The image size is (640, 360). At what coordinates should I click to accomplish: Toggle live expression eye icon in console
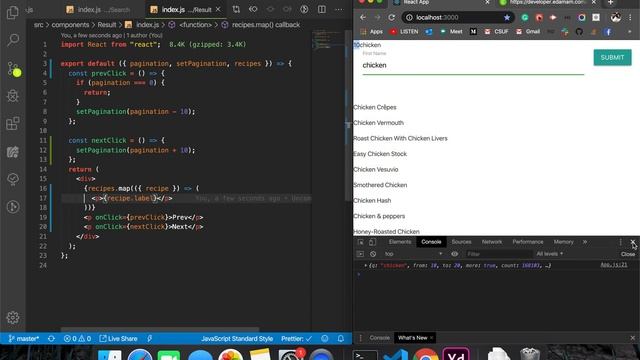[x=454, y=254]
